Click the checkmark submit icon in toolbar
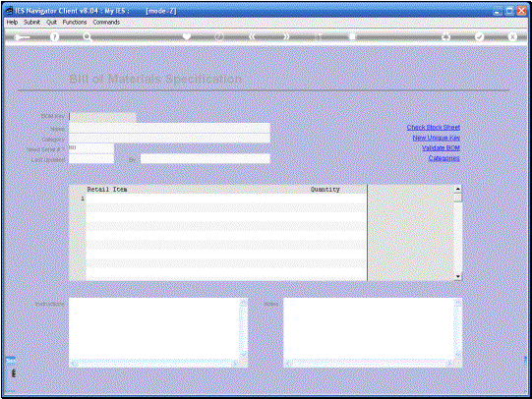 (479, 36)
